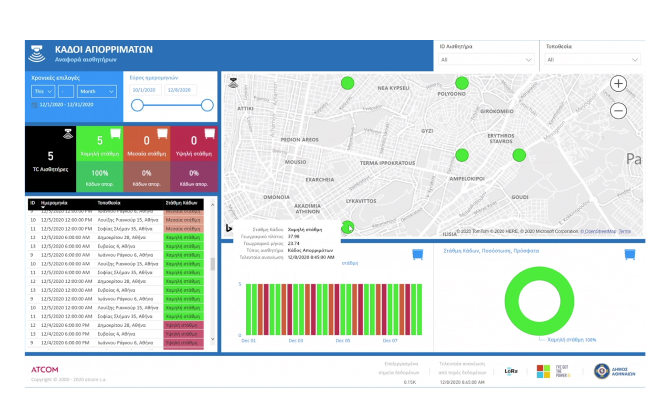Open the map Terms link
Image resolution: width=671 pixels, height=420 pixels.
(624, 231)
